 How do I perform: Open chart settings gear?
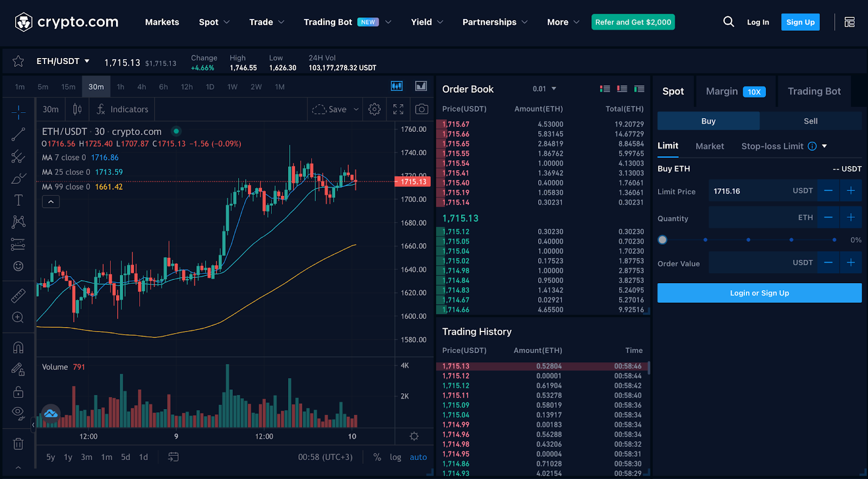(374, 110)
